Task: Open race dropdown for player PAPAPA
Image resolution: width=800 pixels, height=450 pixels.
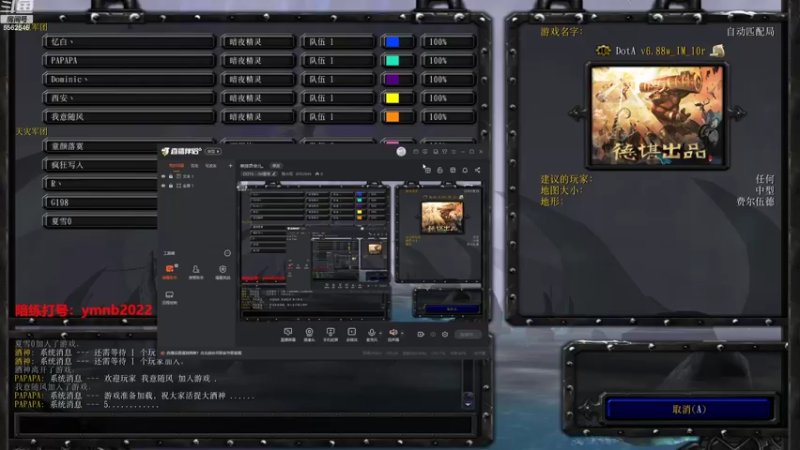Action: tap(258, 61)
